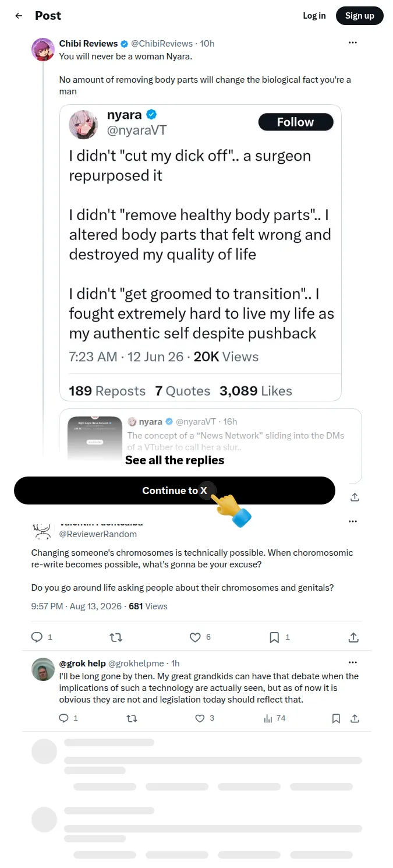Open more options on ReviewerRandom post
The image size is (393, 868).
pyautogui.click(x=352, y=521)
